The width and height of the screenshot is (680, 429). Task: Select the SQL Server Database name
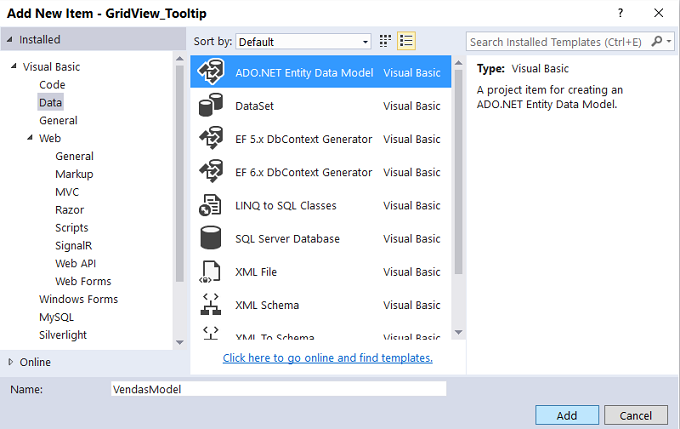tap(287, 239)
